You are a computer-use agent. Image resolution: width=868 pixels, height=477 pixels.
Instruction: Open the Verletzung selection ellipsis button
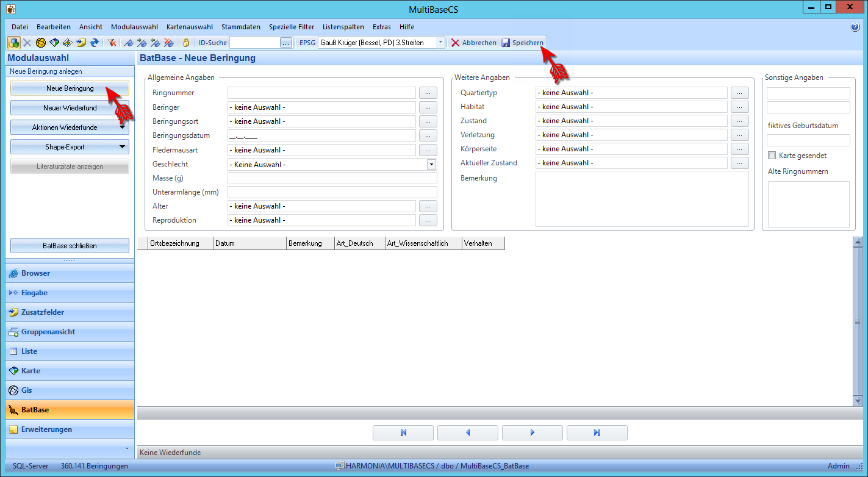pyautogui.click(x=739, y=135)
